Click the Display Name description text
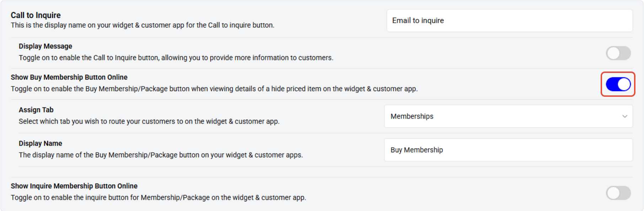Screen dimensions: 644x211 click(x=161, y=155)
